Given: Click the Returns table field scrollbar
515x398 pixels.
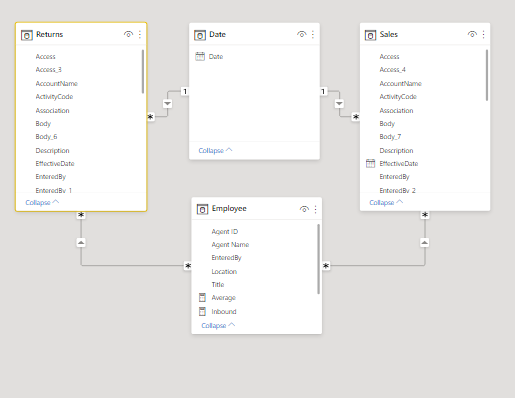Looking at the screenshot, I should coord(143,72).
